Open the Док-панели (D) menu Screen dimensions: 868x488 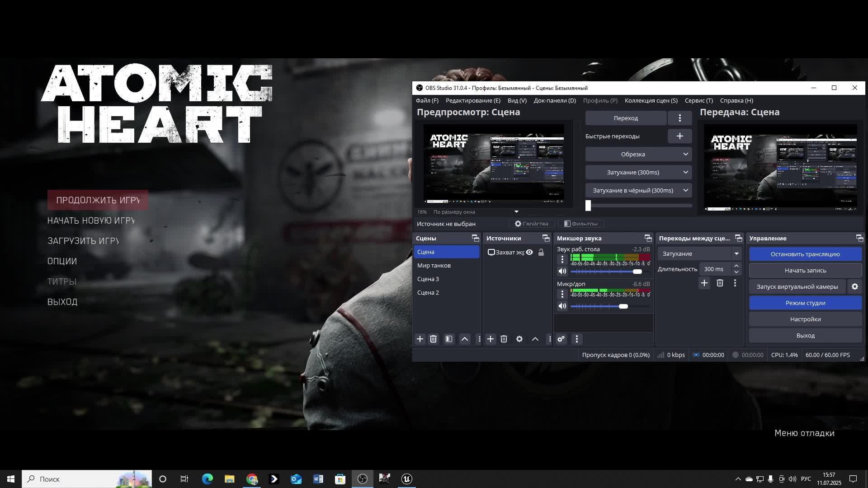pyautogui.click(x=555, y=100)
